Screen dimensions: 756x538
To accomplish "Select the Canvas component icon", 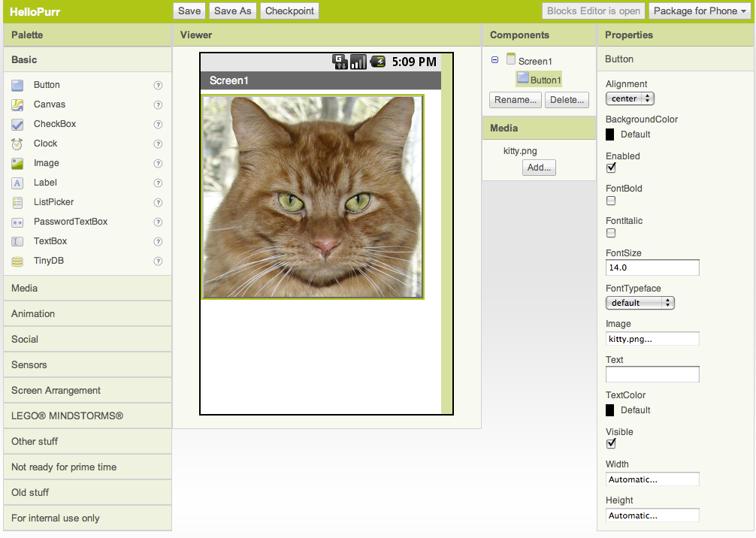I will [x=17, y=104].
